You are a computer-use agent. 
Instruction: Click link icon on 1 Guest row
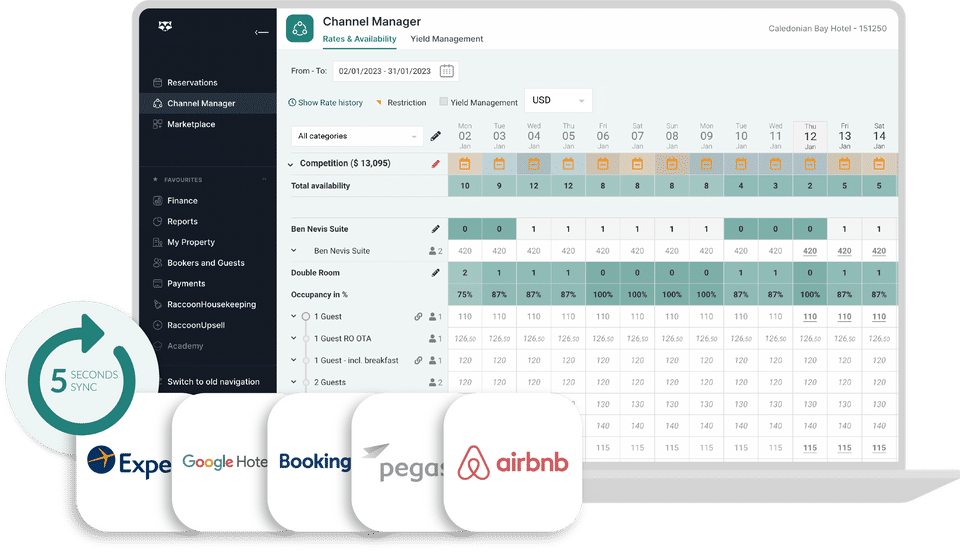pyautogui.click(x=418, y=317)
